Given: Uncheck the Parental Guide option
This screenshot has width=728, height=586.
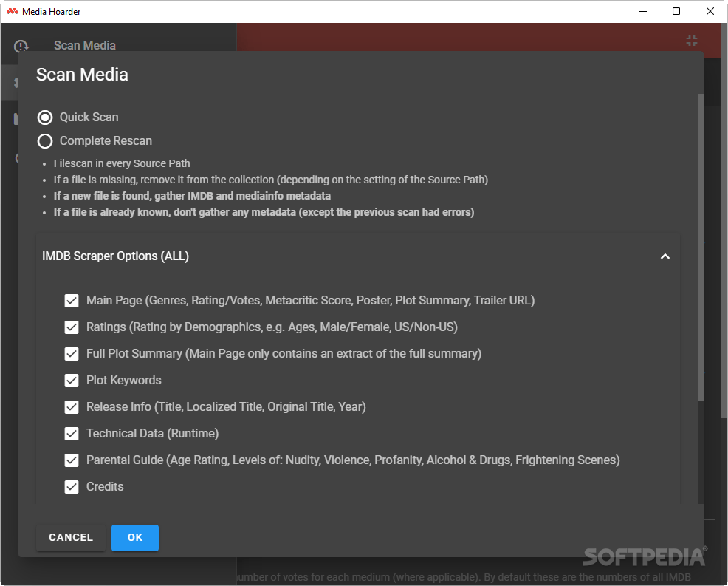Looking at the screenshot, I should (x=71, y=460).
